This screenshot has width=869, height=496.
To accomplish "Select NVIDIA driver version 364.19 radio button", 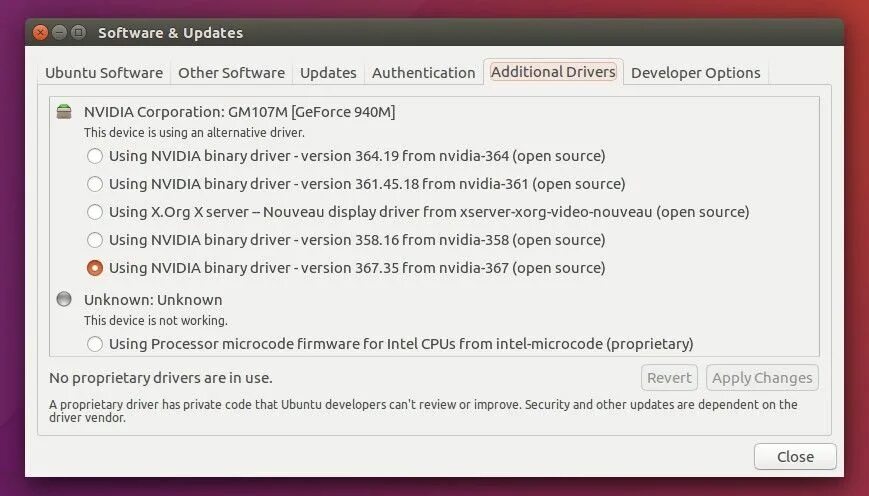I will tap(95, 156).
